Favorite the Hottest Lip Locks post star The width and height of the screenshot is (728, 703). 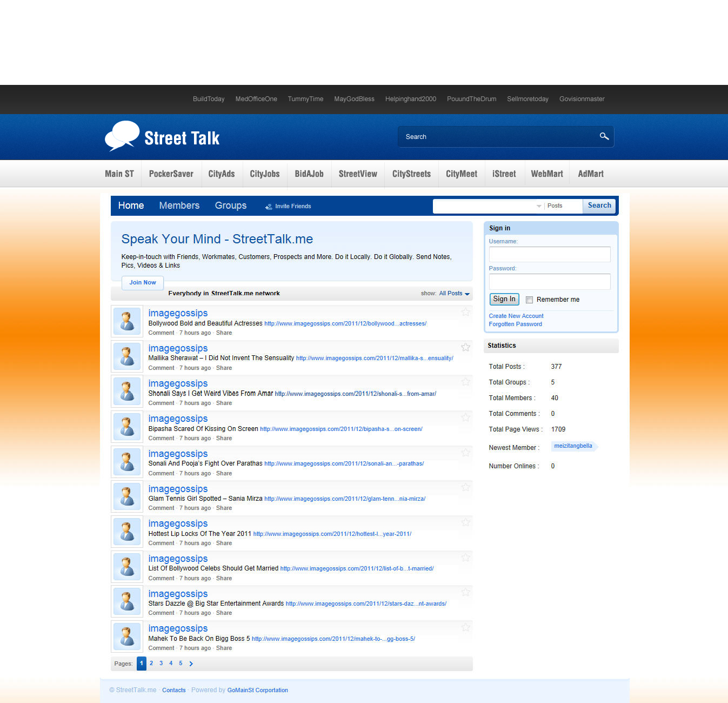(465, 522)
